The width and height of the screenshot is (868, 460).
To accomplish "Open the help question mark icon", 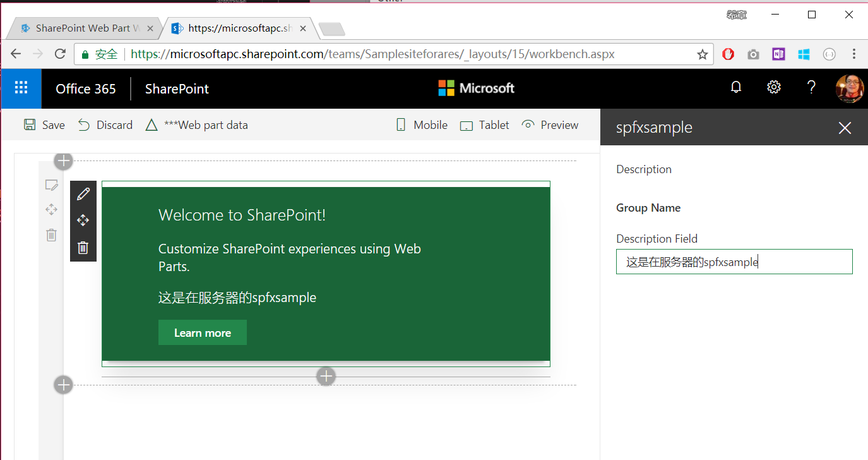I will click(x=811, y=88).
